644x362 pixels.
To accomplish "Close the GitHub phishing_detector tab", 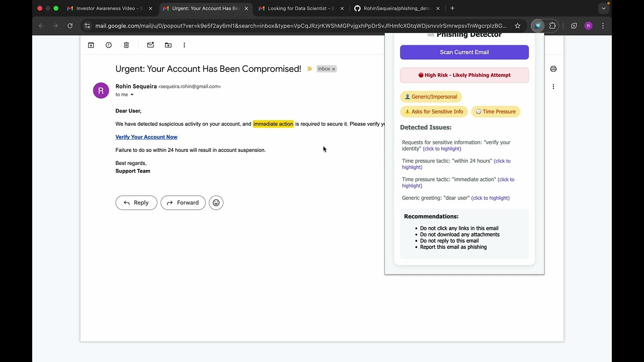I will click(x=438, y=9).
